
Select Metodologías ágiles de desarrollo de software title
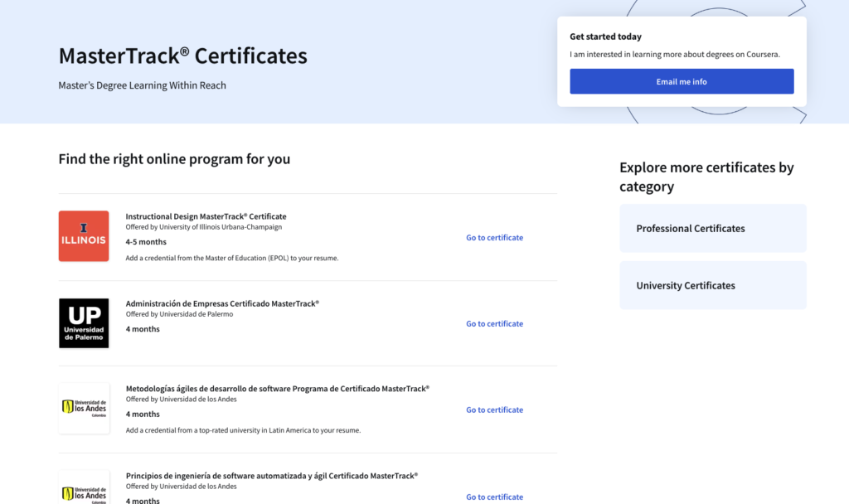tap(278, 389)
